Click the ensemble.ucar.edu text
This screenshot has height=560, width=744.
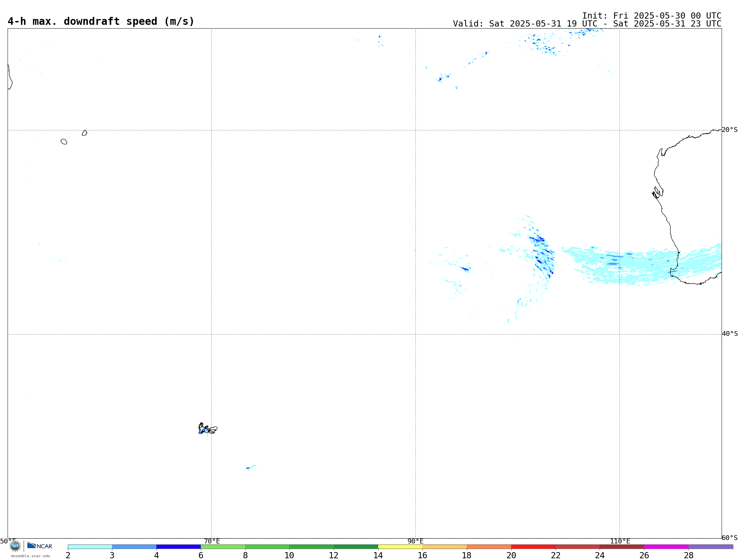coord(31,556)
